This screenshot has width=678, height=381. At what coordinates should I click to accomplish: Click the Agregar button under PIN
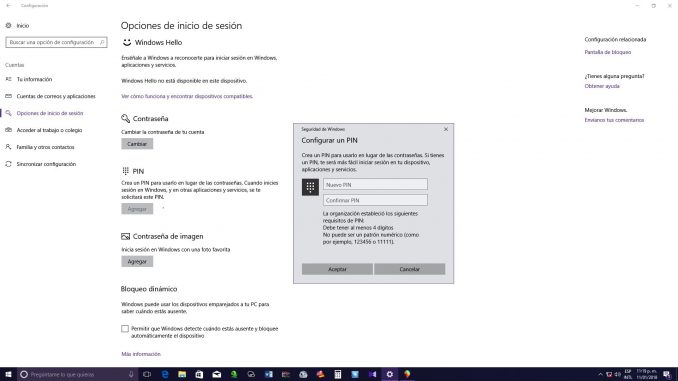(x=137, y=209)
